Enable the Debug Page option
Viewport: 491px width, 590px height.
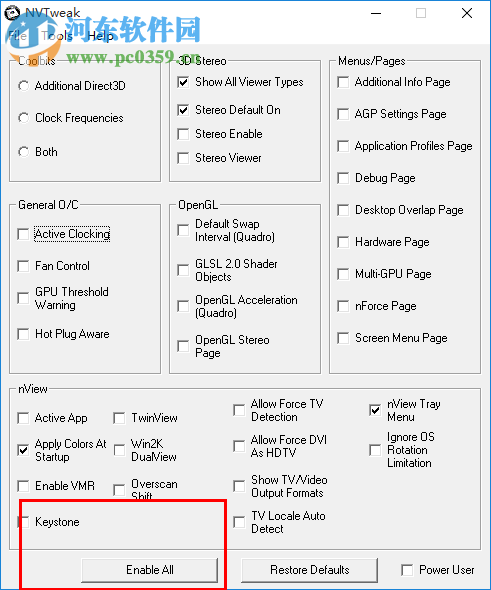point(343,178)
